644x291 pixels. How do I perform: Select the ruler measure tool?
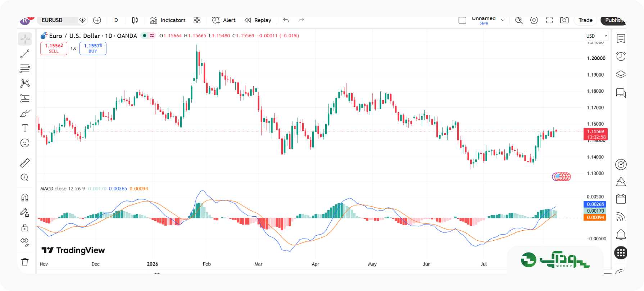point(25,163)
